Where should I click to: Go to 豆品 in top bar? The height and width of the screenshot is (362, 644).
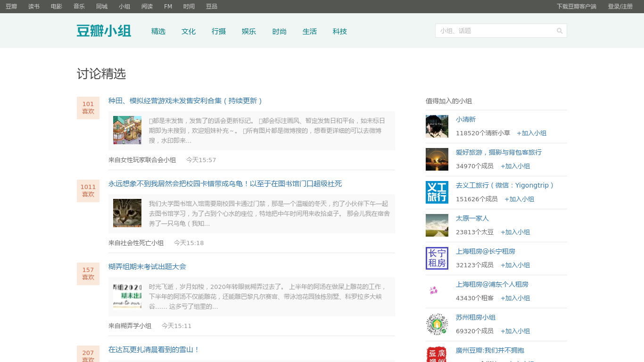click(212, 7)
